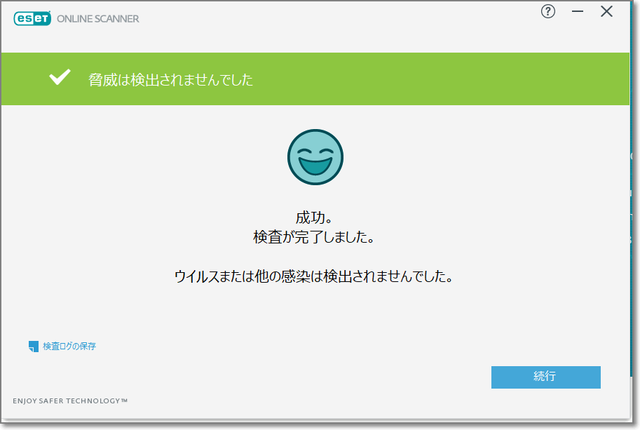This screenshot has width=640, height=430.
Task: Click empty area of the green status banner
Action: [x=450, y=80]
